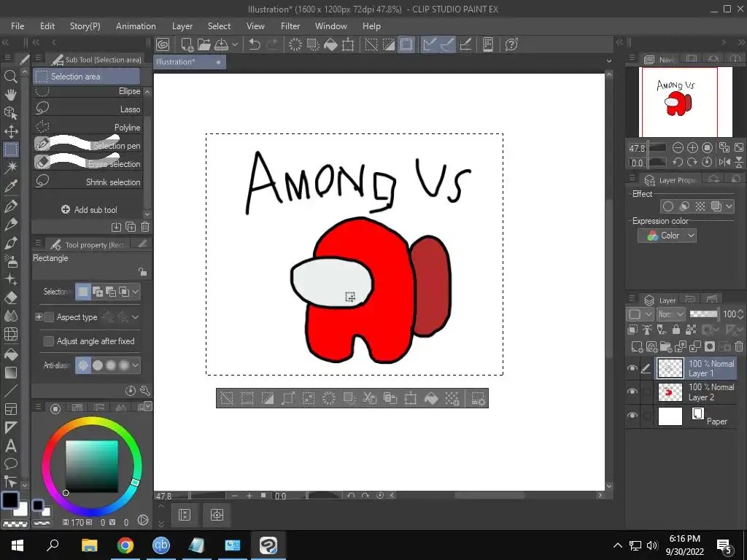Select the Fill bucket tool in left toolbar
747x560 pixels.
[10, 355]
